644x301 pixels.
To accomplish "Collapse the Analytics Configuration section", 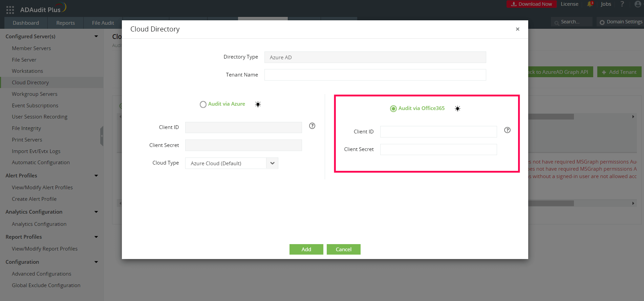I will (96, 212).
